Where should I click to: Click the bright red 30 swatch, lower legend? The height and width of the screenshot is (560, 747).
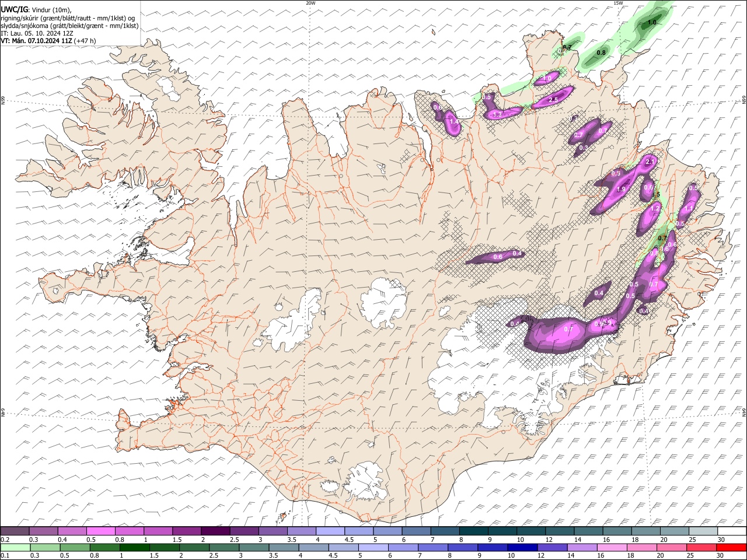click(732, 547)
